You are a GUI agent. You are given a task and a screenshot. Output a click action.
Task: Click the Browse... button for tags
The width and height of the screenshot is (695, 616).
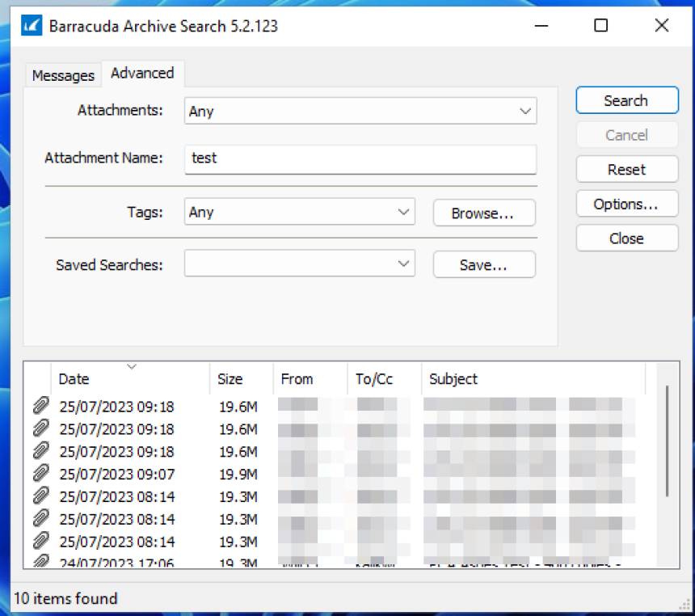click(x=484, y=213)
